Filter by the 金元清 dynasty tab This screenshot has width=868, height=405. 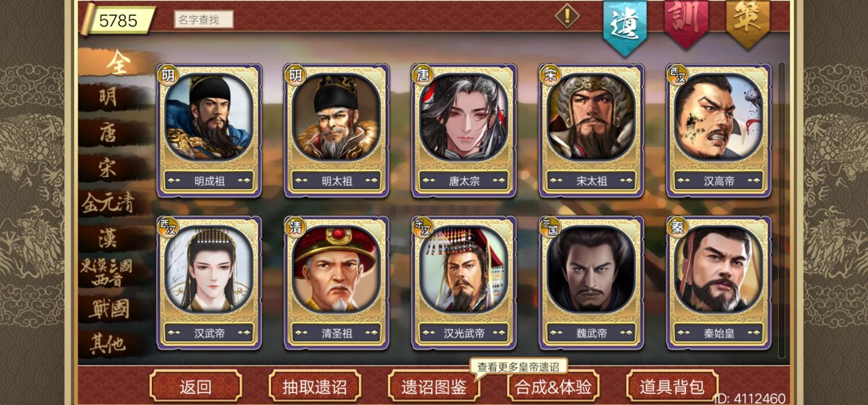[108, 203]
